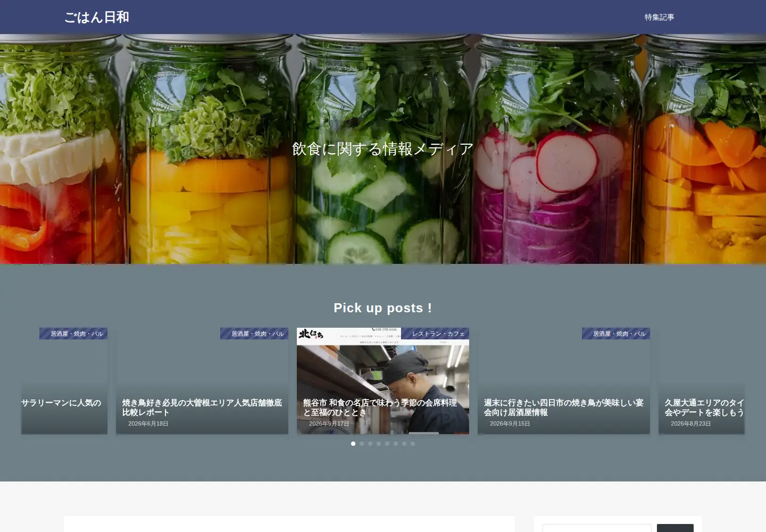Screen dimensions: 766x532
Task: Select hero text 飲食に関する情報メディア
Action: click(383, 149)
